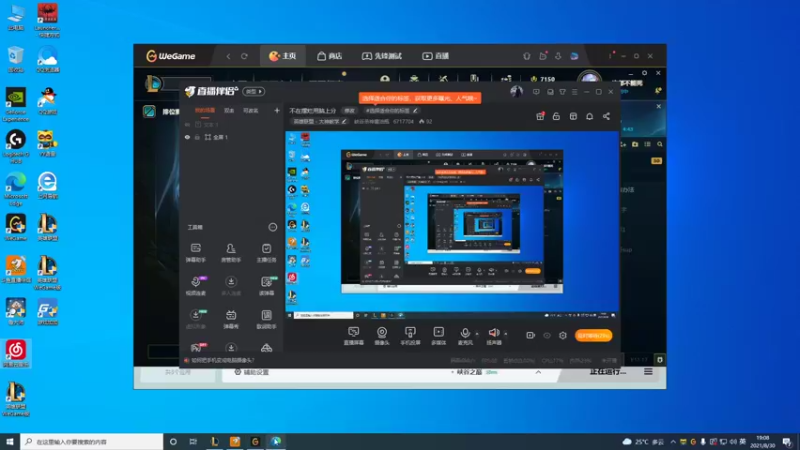Add 手机投屏 phone casting source
The width and height of the screenshot is (800, 450).
click(x=410, y=336)
